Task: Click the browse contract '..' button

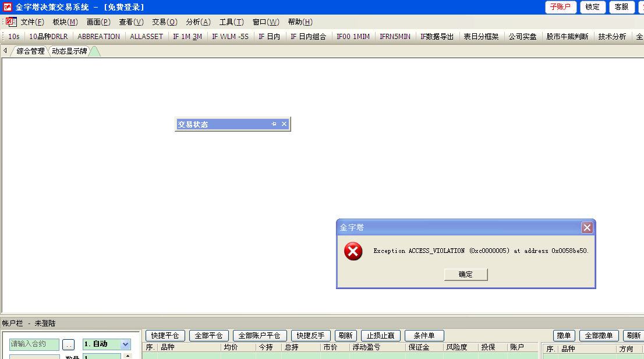Action: (x=69, y=344)
